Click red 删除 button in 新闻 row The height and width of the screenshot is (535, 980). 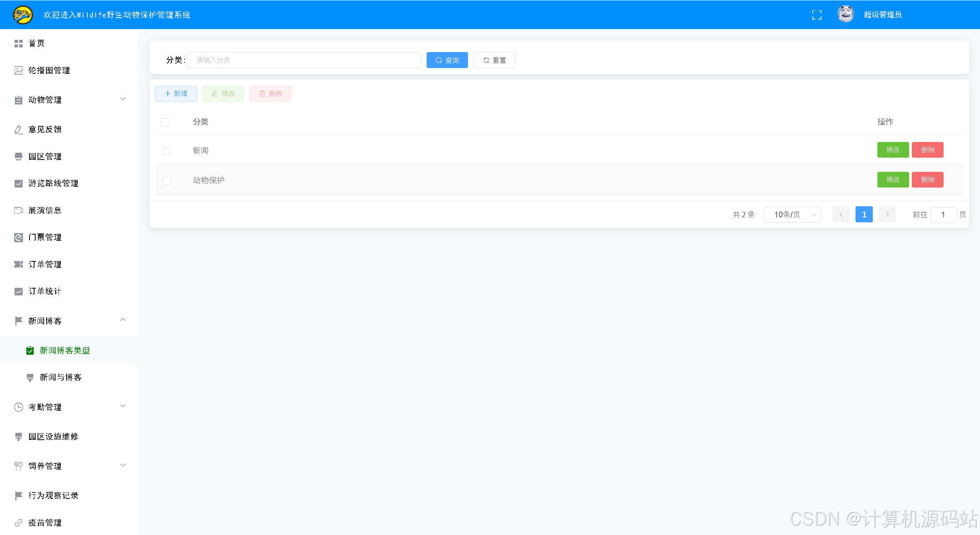pyautogui.click(x=928, y=150)
